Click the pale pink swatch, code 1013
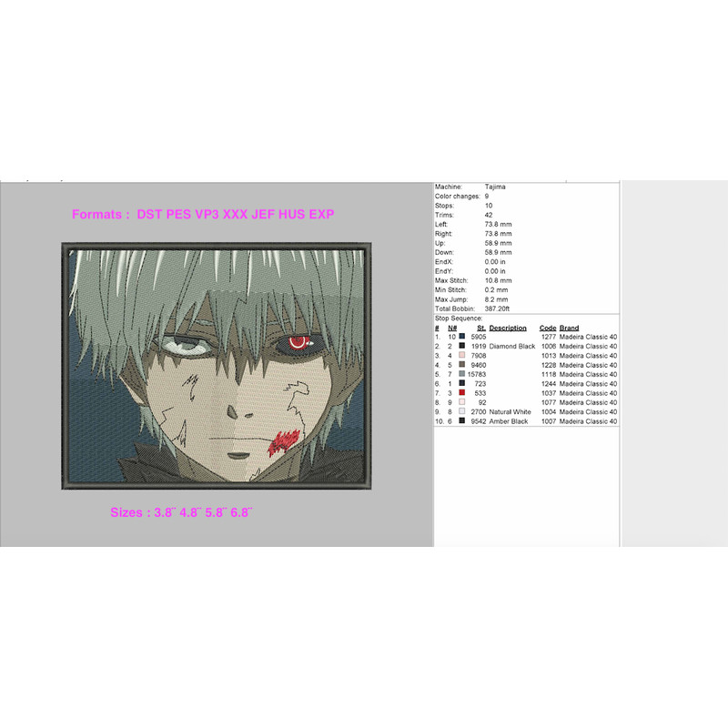The height and width of the screenshot is (728, 728). point(463,356)
